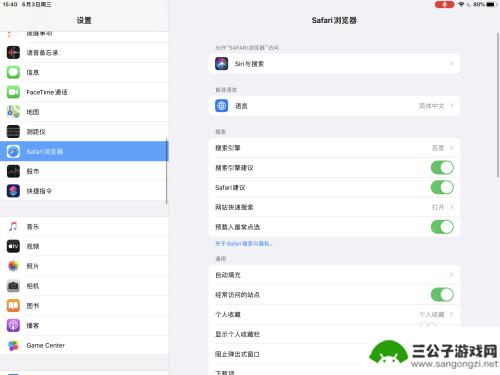Tap the Books app icon
The image size is (500, 375).
13,306
